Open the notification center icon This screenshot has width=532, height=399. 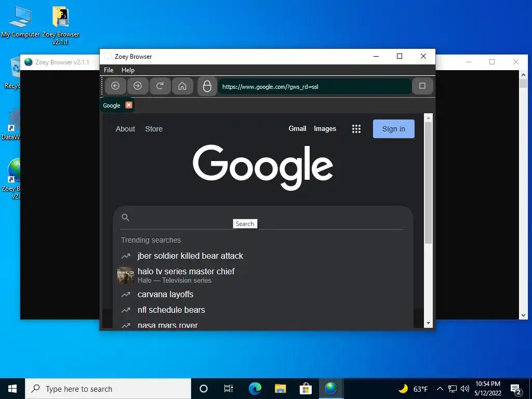(516, 389)
